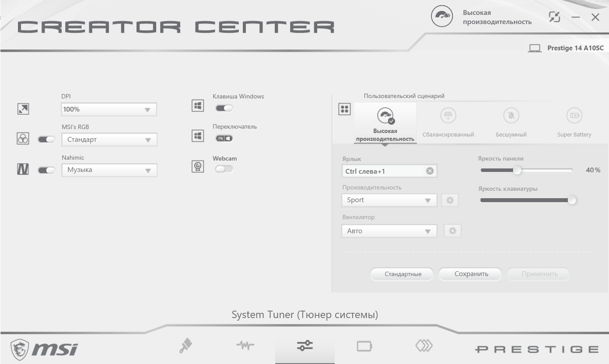Select the Бесшумный scenario tab
Image resolution: width=609 pixels, height=364 pixels.
pos(511,123)
